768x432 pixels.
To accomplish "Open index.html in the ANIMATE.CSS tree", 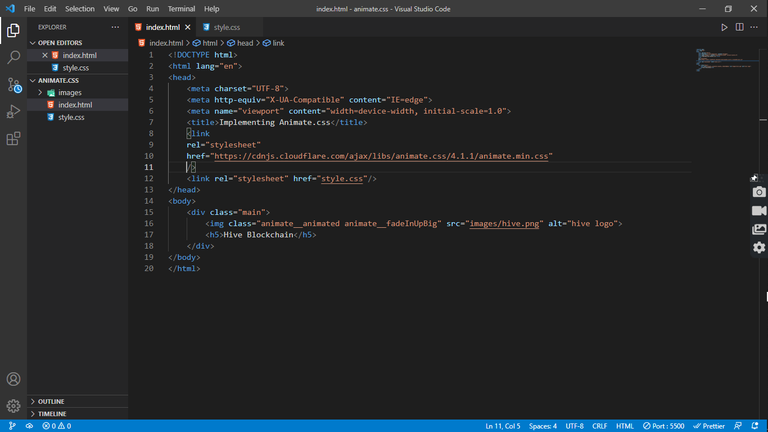I will [x=75, y=105].
